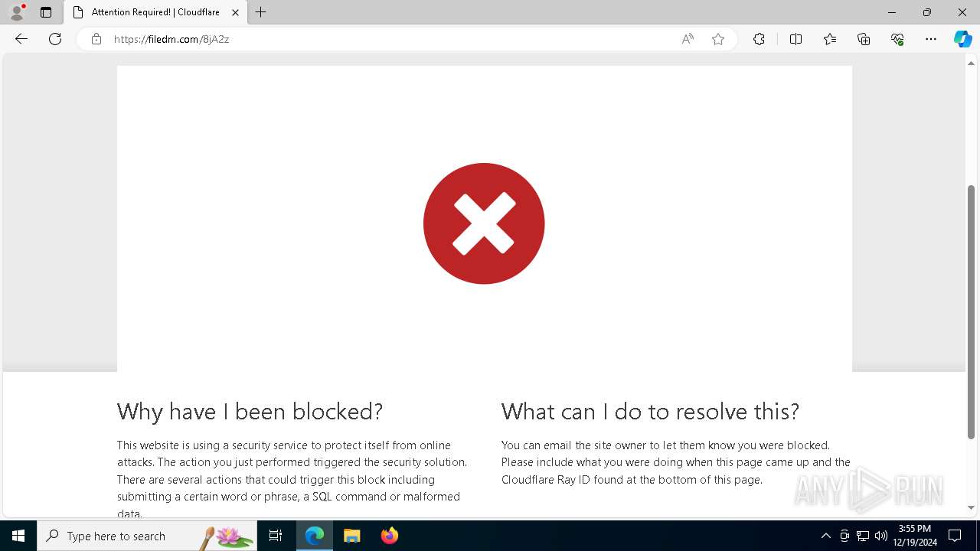Close the Attention Required tab

point(235,12)
